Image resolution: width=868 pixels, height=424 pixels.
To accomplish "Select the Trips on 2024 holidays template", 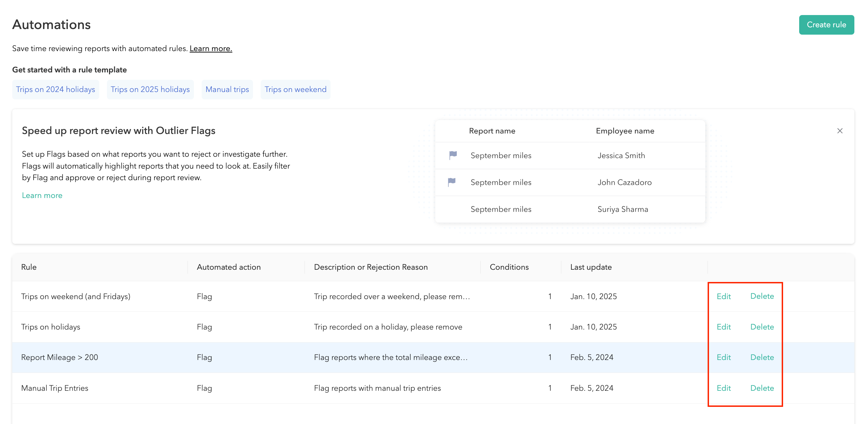I will click(x=56, y=90).
